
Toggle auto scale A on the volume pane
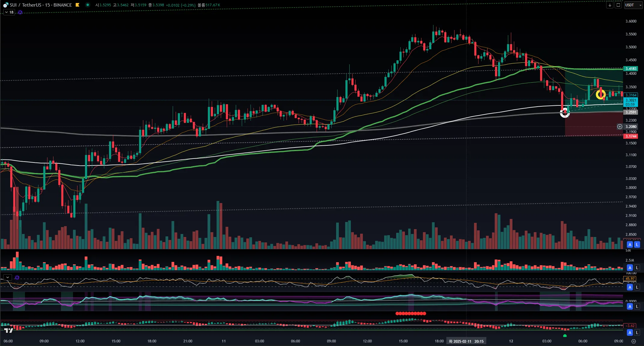point(630,268)
